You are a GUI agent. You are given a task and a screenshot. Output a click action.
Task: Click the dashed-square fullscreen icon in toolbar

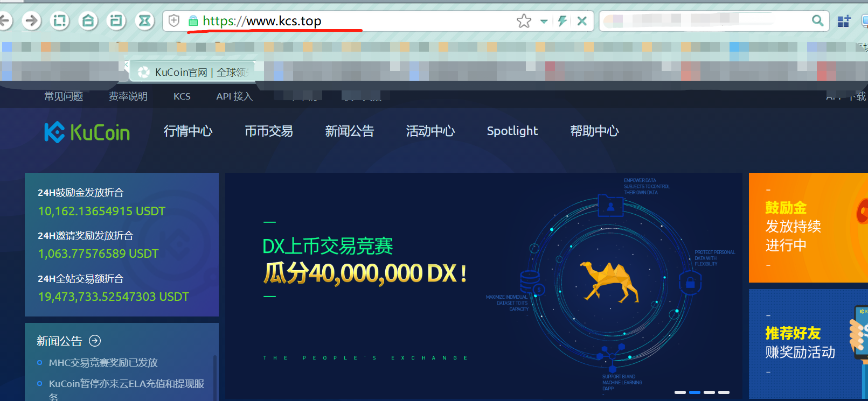click(60, 21)
